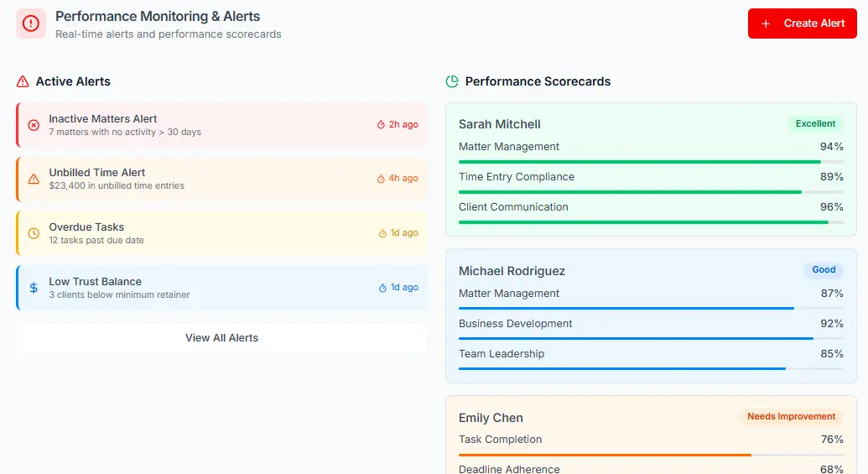Click the pie chart icon beside Performance Scorecards
Viewport: 868px width, 474px height.
point(452,81)
